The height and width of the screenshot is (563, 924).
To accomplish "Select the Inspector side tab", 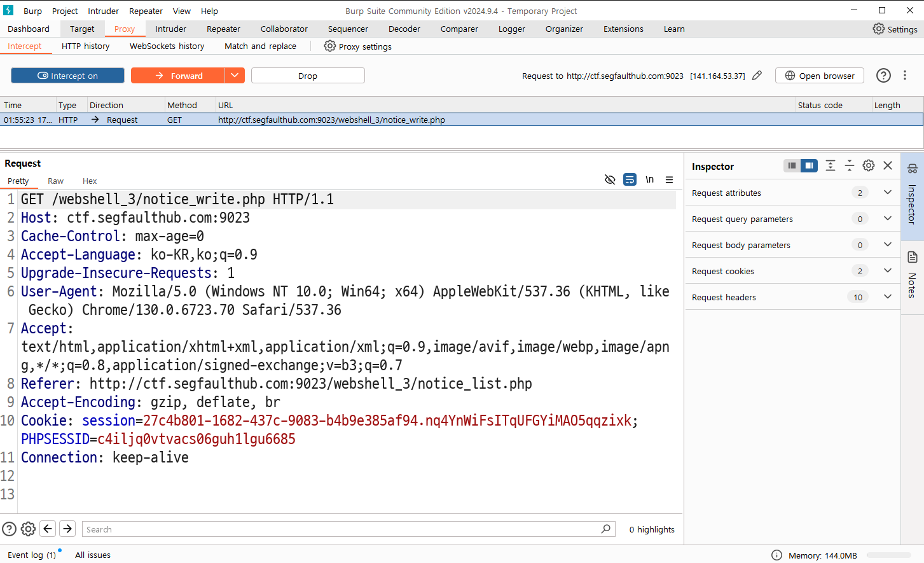I will [x=912, y=196].
